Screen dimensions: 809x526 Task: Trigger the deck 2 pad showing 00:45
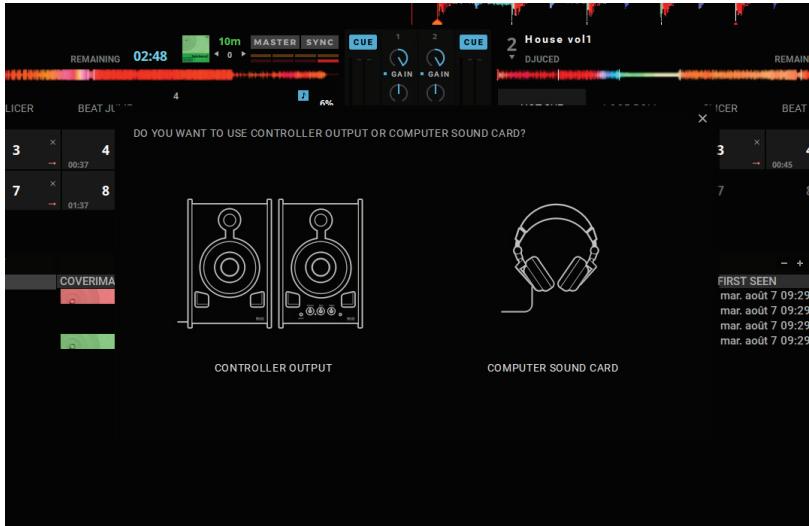tap(788, 150)
